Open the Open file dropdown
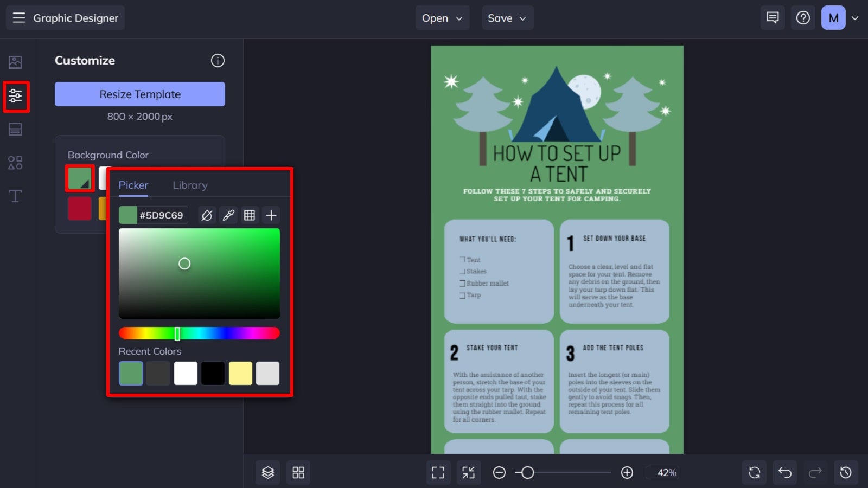 point(442,17)
